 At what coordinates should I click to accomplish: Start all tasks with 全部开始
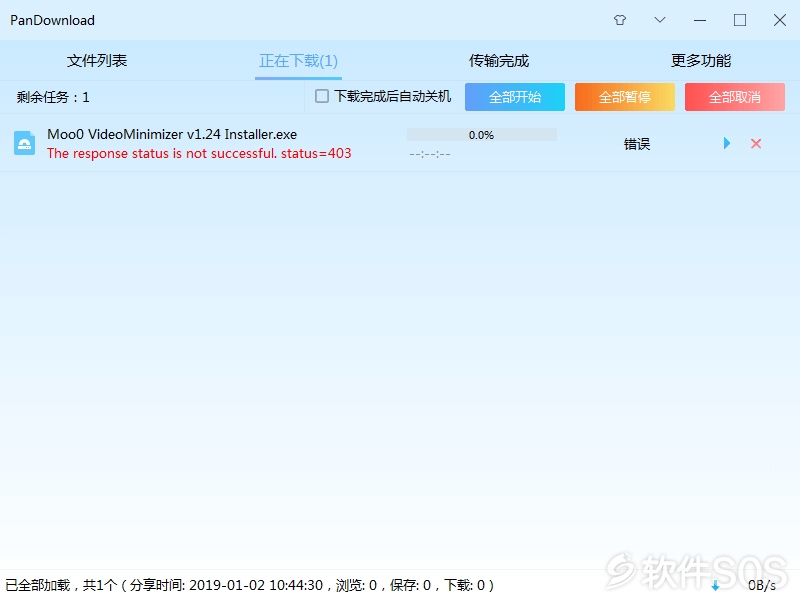[x=515, y=97]
